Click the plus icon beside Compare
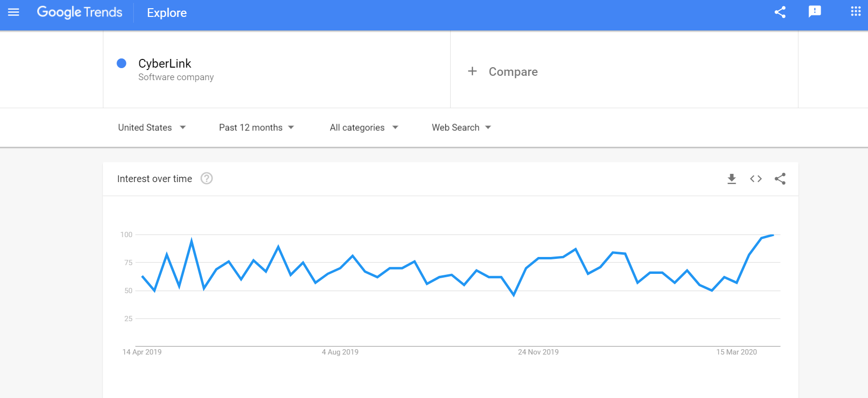The width and height of the screenshot is (868, 398). (x=472, y=71)
